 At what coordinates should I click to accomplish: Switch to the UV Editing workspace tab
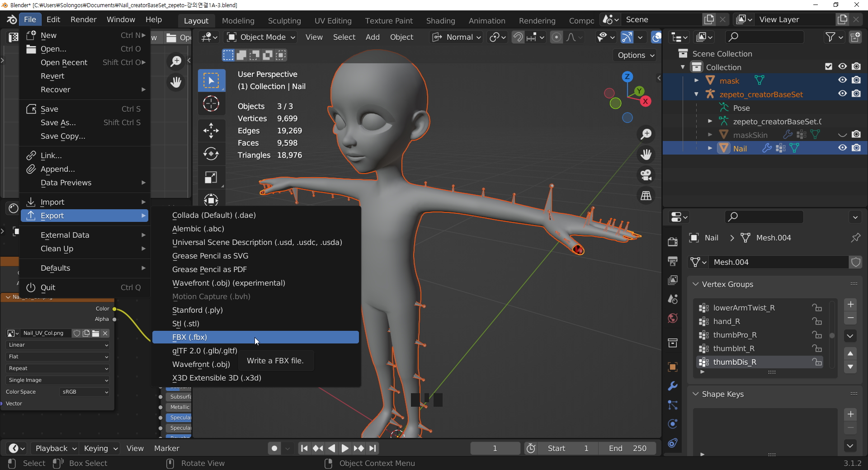click(333, 21)
